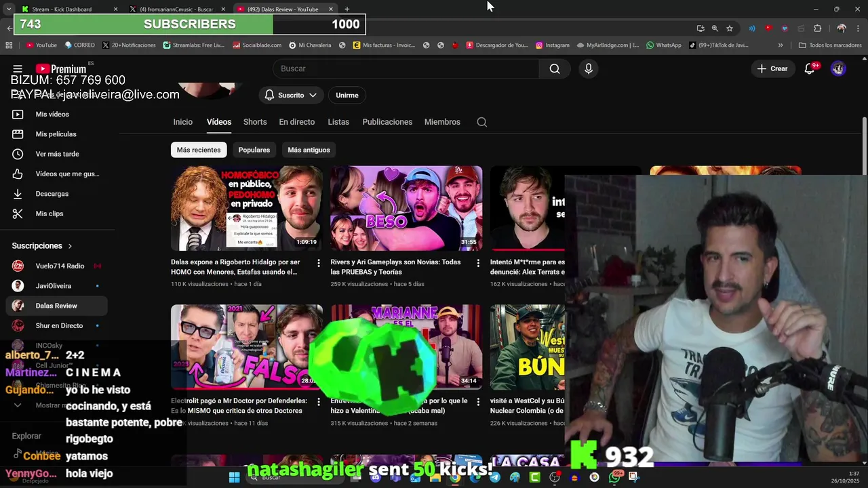Go to YouTube Premium home via logo
The height and width of the screenshot is (488, 868).
[61, 68]
